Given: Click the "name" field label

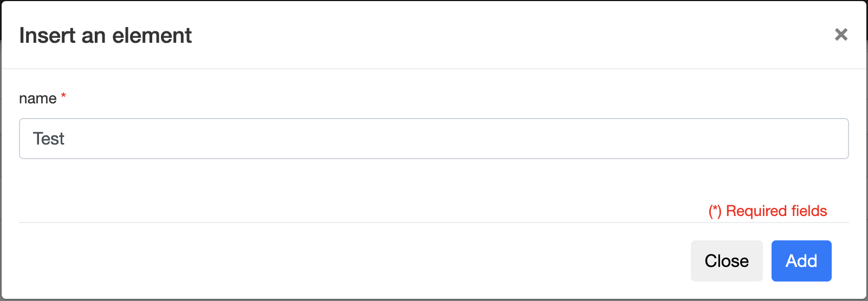Looking at the screenshot, I should click(37, 99).
